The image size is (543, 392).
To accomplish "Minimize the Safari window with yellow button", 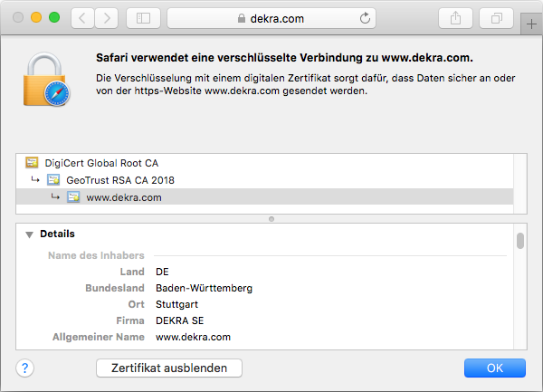I will tap(36, 17).
